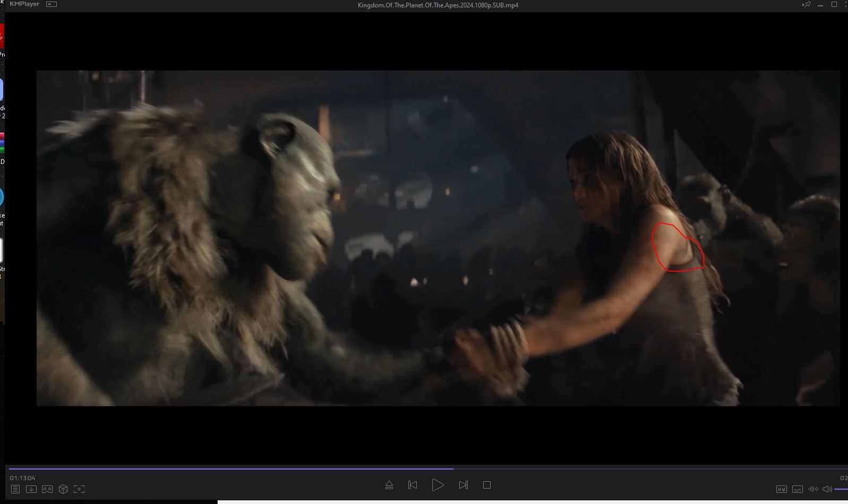Toggle subtitles display icon
Viewport: 848px width, 504px height.
[797, 489]
